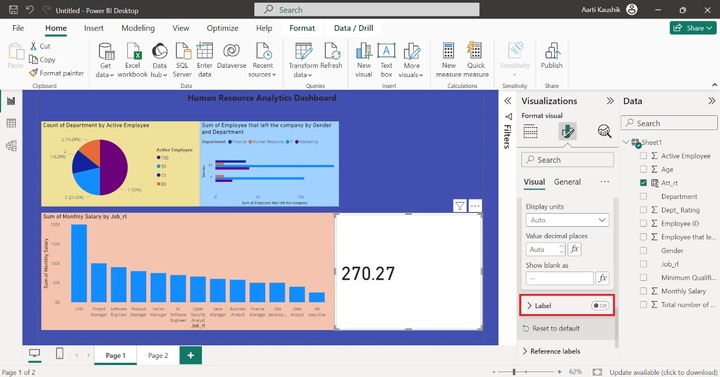
Task: Switch to Table view in sidebar
Action: 11,123
